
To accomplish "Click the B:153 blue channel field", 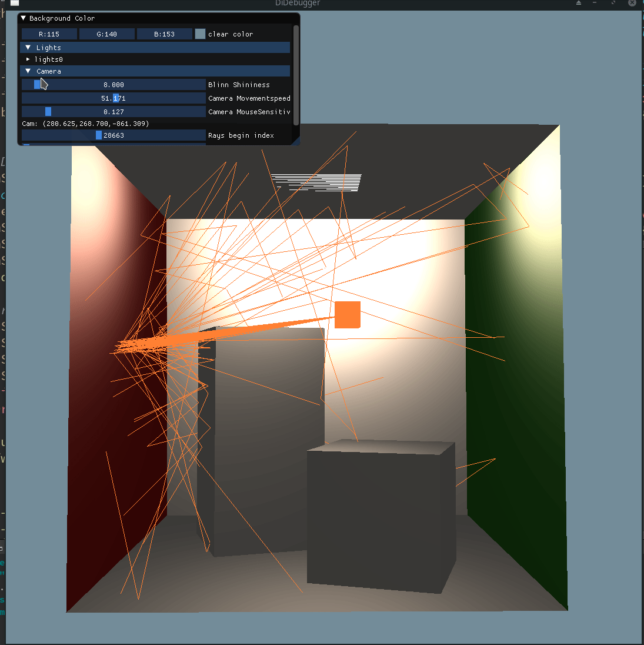I will [x=164, y=34].
